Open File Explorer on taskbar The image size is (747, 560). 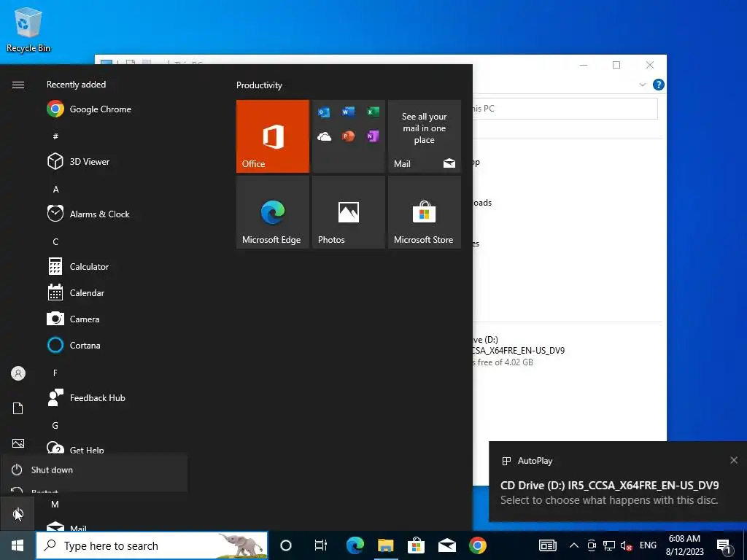[385, 545]
